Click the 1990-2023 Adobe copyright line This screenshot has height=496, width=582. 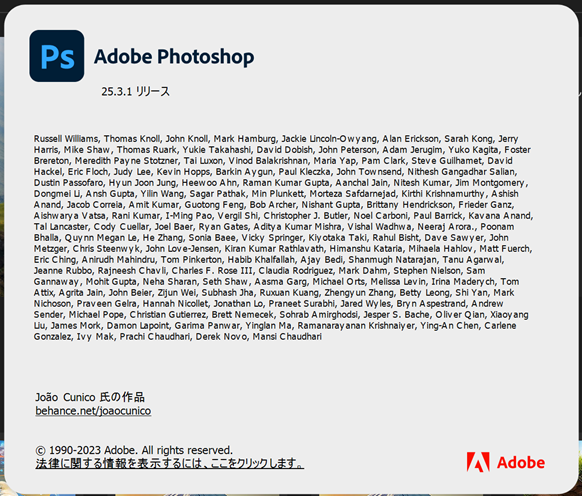pos(134,450)
